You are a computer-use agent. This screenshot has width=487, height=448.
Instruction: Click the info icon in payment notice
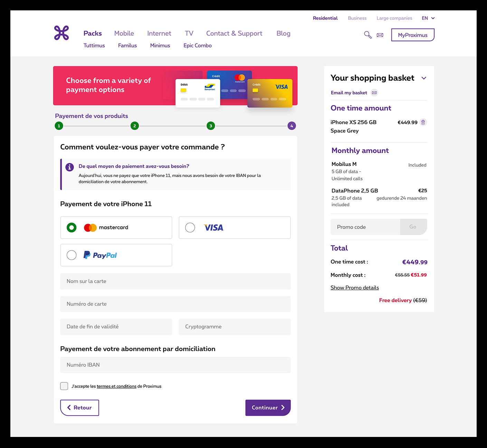(69, 167)
